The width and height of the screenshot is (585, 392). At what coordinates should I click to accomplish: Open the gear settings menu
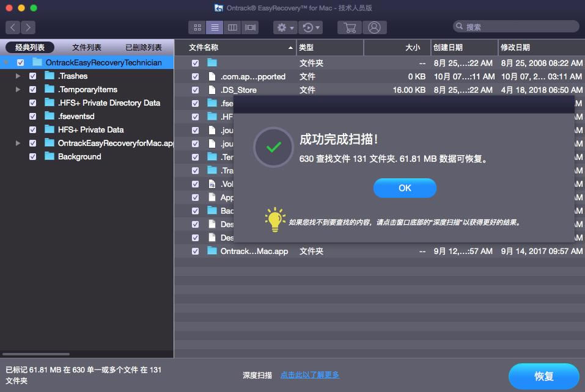(285, 27)
